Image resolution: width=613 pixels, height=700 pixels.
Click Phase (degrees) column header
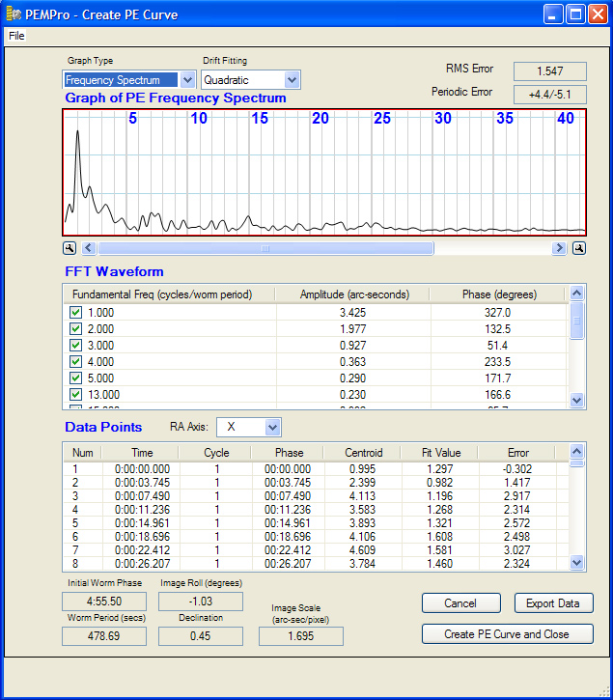point(499,294)
